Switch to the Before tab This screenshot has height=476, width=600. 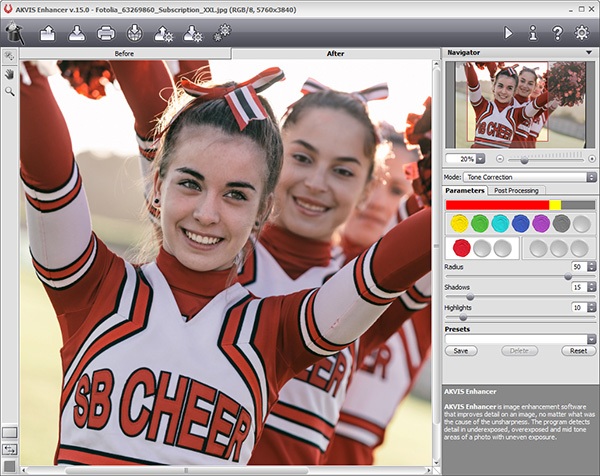(x=125, y=54)
